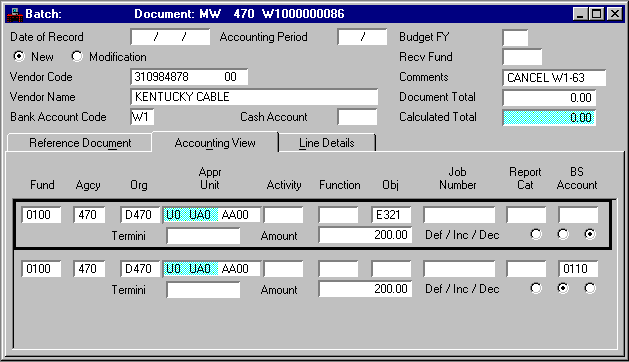Viewport: 629px width, 362px height.
Task: Select Def radio in the 0110 line
Action: (x=536, y=288)
